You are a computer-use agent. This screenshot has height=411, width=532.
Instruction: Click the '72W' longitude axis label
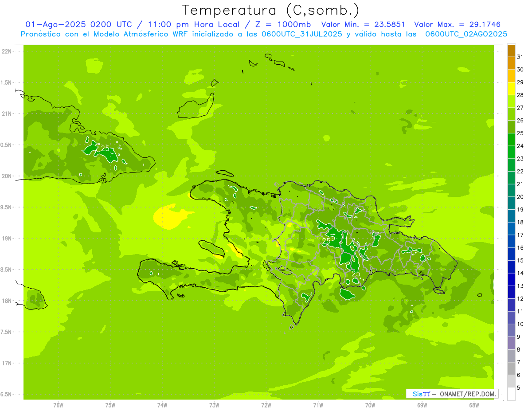point(266,405)
